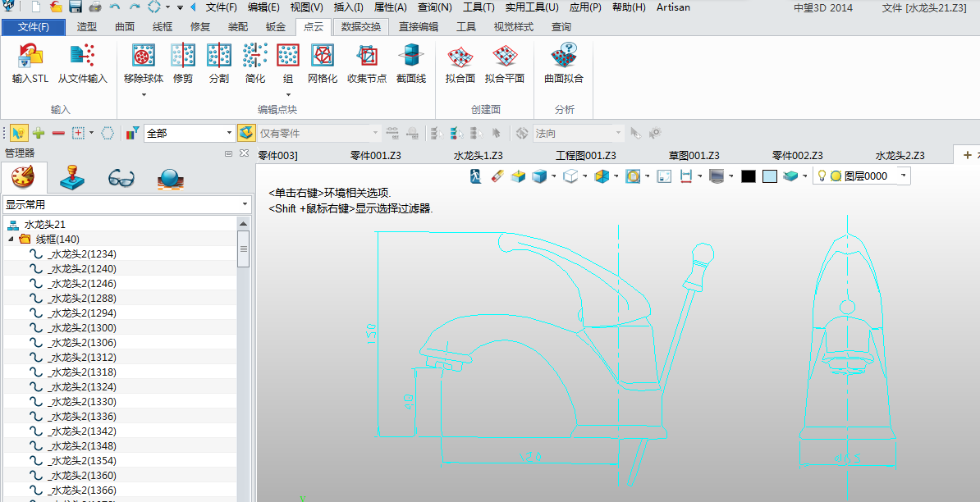
Task: Click the save floppy disk icon
Action: [x=76, y=7]
